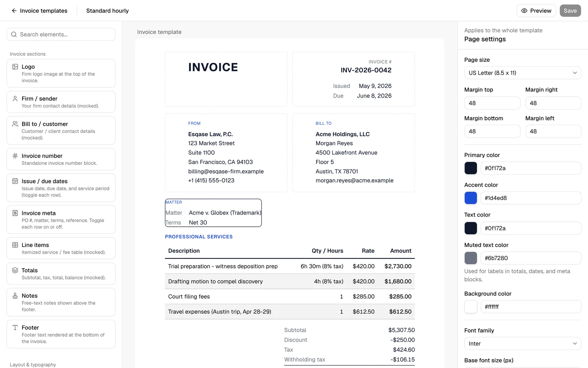Image resolution: width=588 pixels, height=368 pixels.
Task: Click the Line items table icon
Action: [15, 245]
